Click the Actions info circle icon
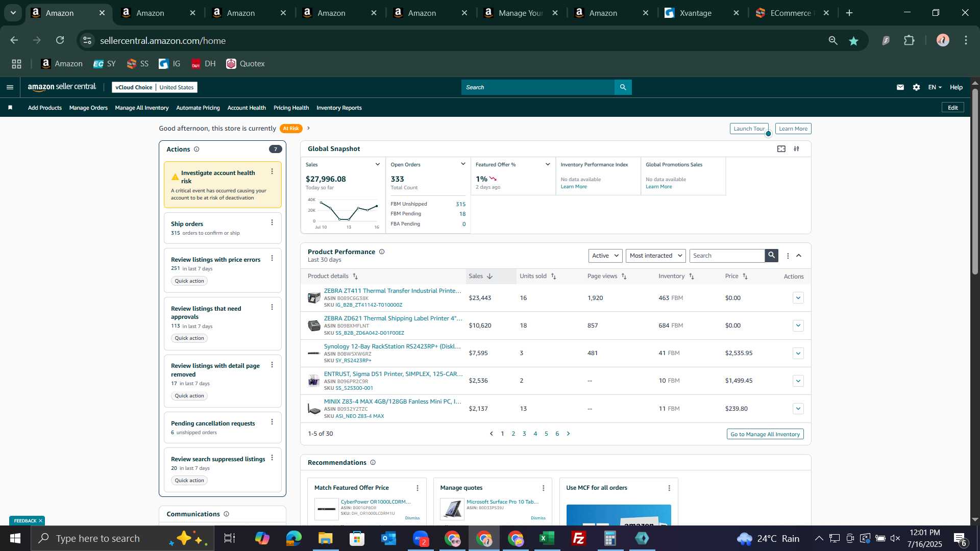 (197, 149)
